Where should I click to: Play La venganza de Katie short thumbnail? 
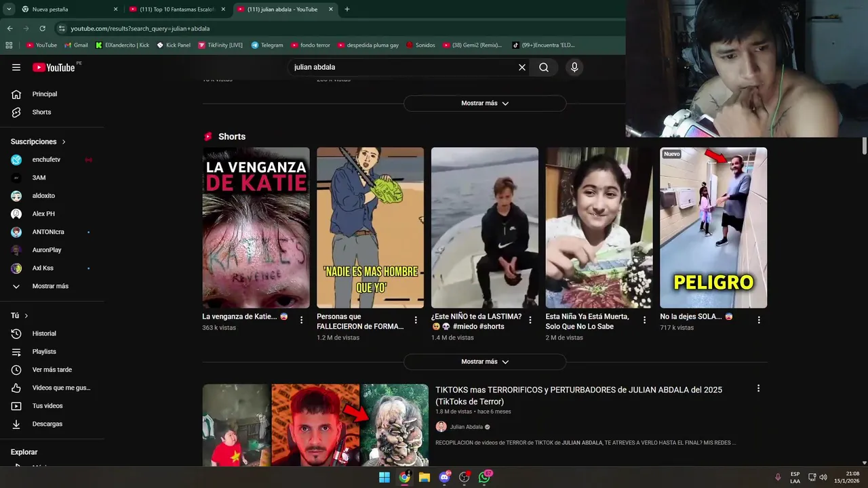(x=256, y=228)
